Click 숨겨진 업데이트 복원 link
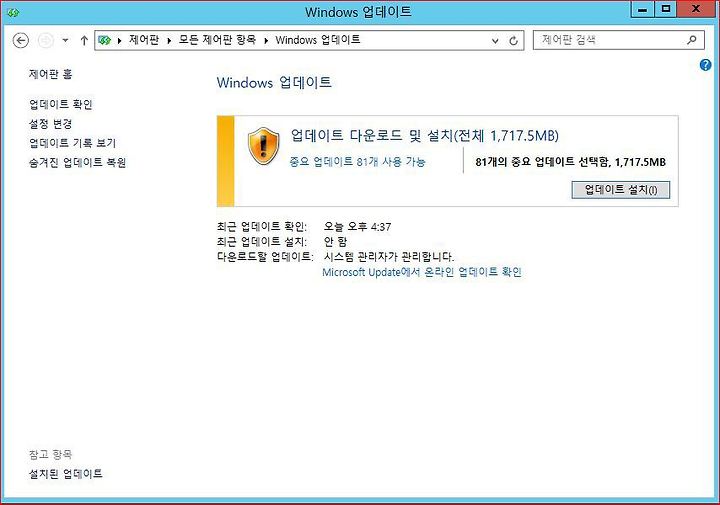 coord(77,162)
